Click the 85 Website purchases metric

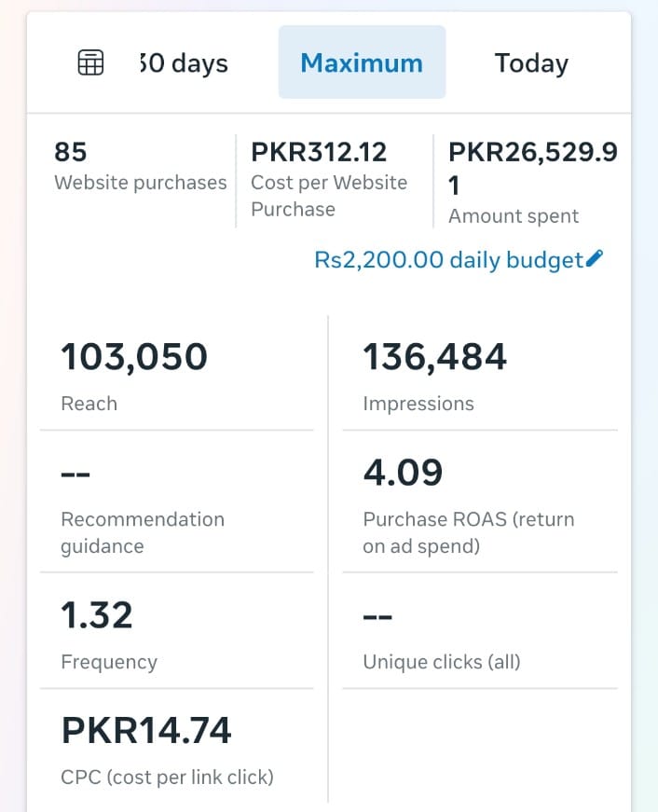pyautogui.click(x=140, y=167)
